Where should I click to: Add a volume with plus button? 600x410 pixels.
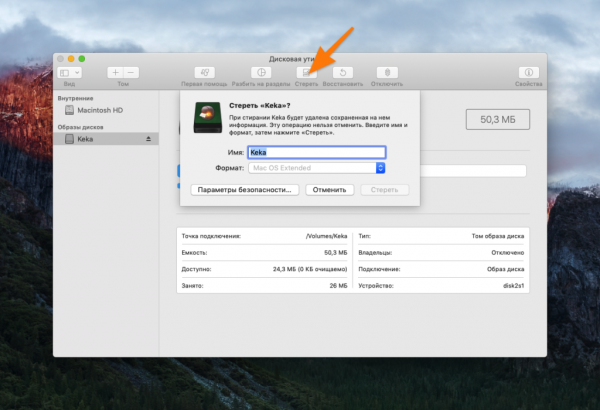click(x=115, y=72)
